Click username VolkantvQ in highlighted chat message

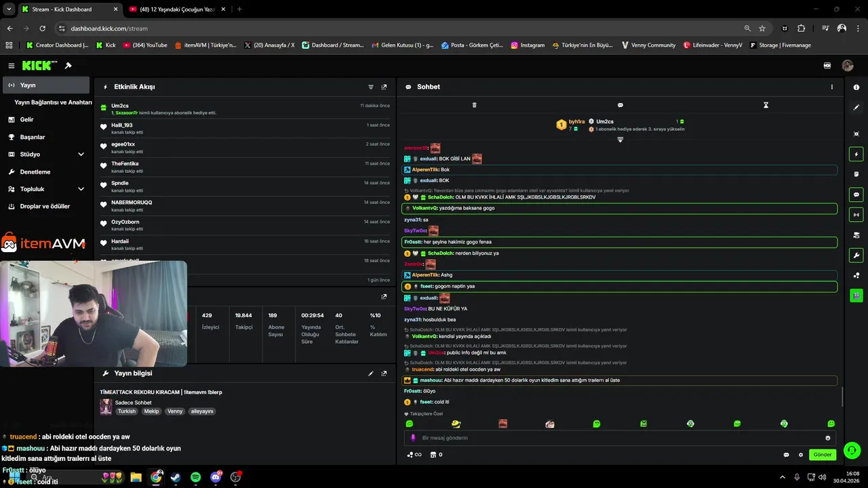tap(425, 208)
